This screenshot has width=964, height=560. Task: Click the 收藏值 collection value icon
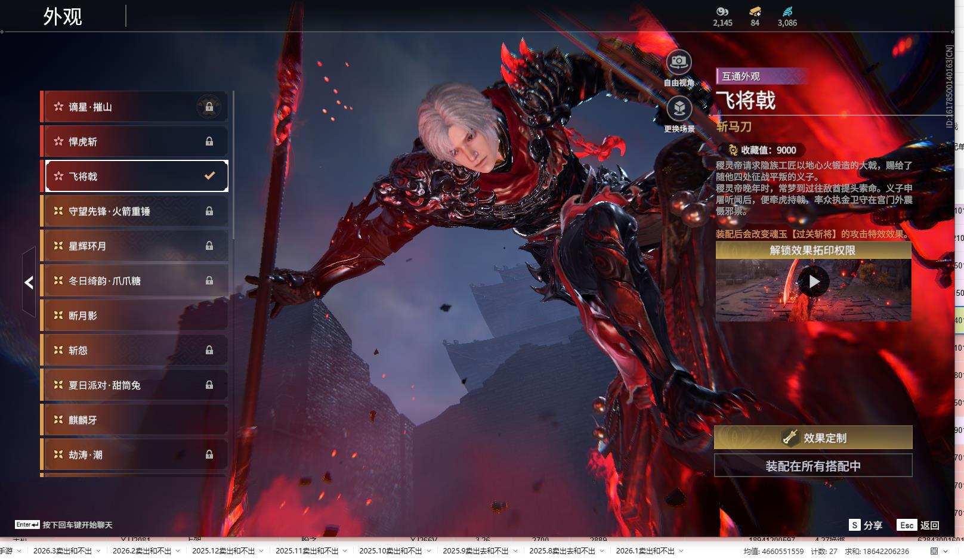pyautogui.click(x=733, y=150)
